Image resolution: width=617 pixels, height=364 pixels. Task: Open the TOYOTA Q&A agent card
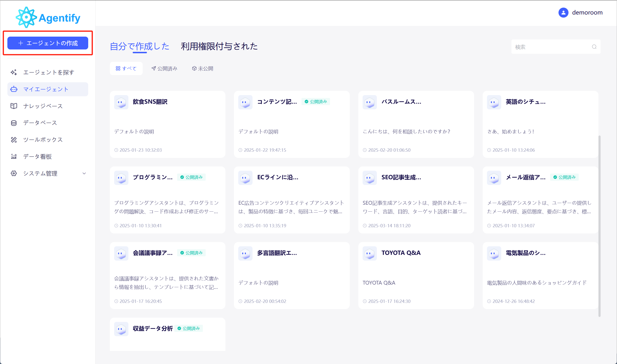pos(416,275)
